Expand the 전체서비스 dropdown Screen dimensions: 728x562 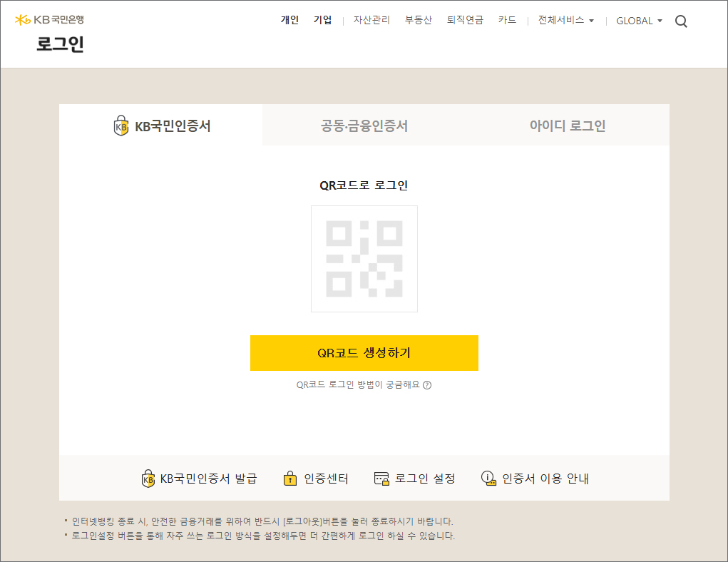coord(565,21)
